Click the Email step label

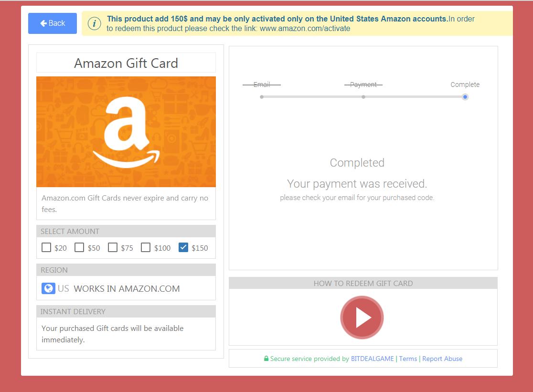[x=262, y=85]
